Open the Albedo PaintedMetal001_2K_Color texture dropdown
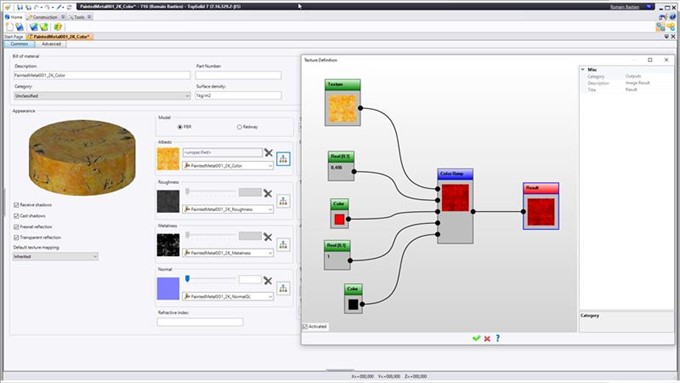 (x=228, y=166)
